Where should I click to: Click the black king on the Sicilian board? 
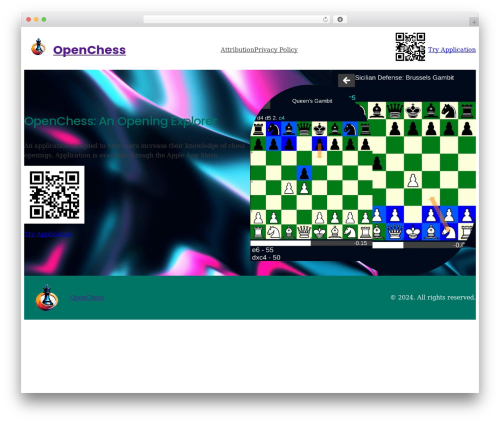(413, 111)
